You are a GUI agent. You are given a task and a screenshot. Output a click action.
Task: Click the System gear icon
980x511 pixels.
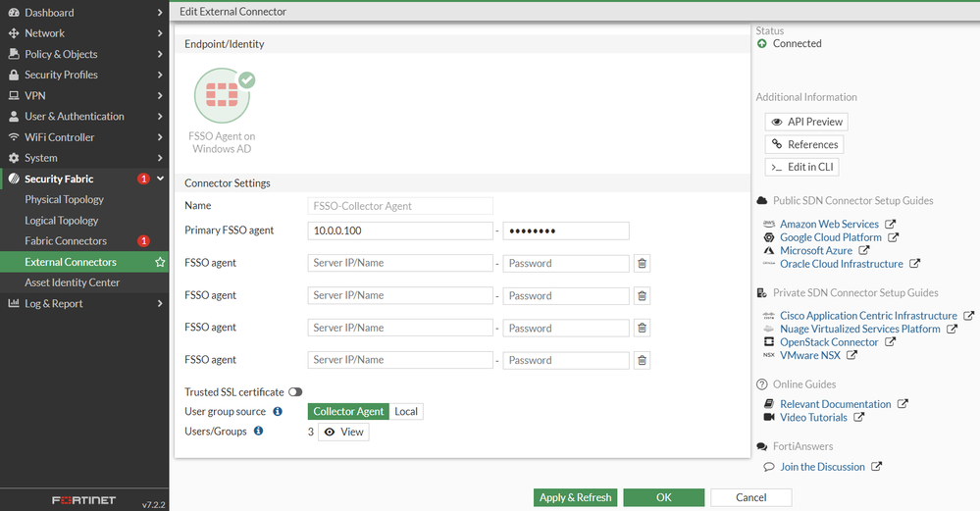click(14, 158)
